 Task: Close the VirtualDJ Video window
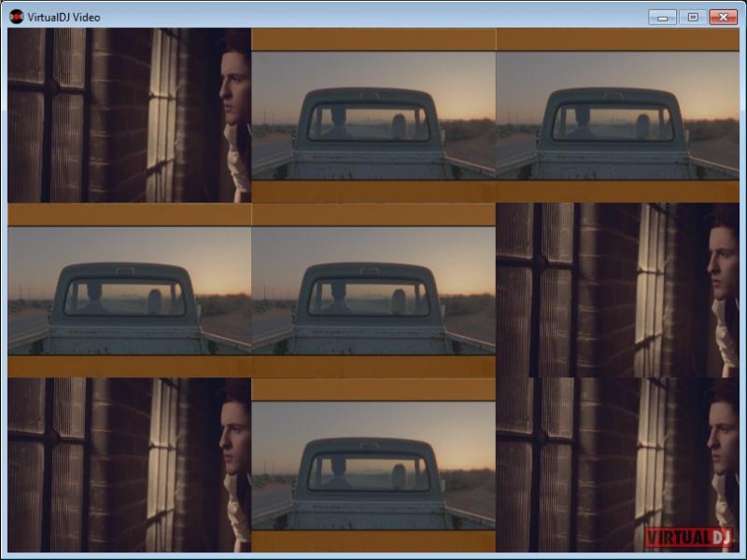point(723,17)
